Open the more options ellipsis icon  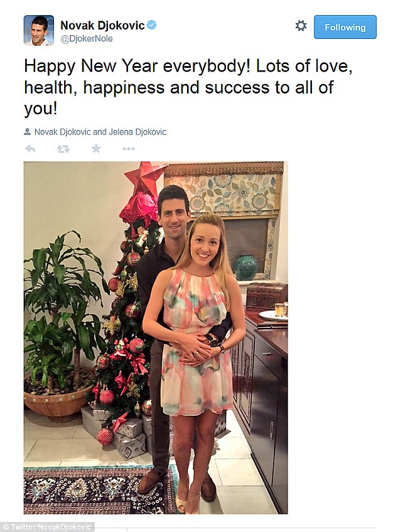(129, 149)
